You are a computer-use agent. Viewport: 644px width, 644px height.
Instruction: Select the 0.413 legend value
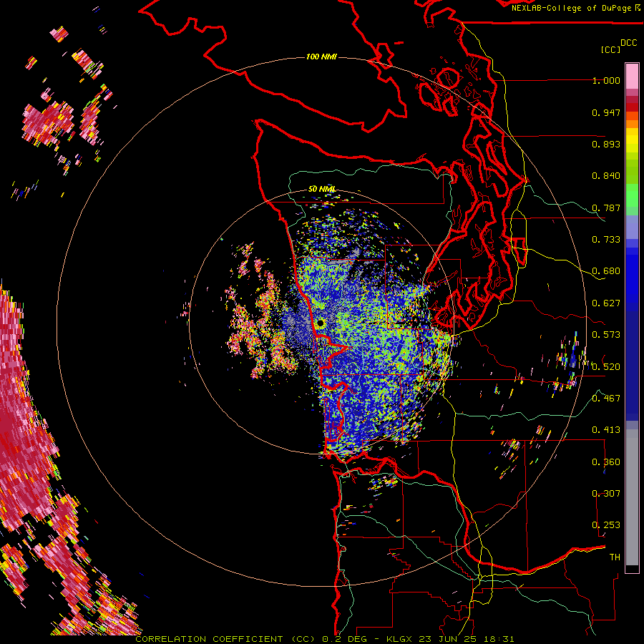pyautogui.click(x=606, y=430)
